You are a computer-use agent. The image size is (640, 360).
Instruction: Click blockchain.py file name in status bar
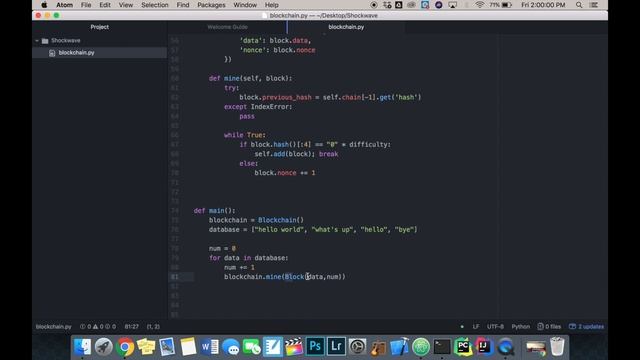tap(53, 327)
